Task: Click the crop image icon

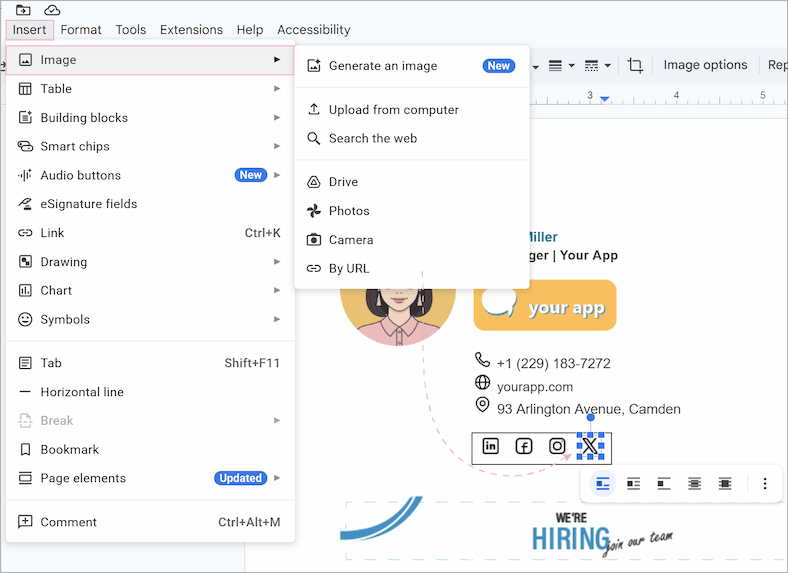Action: pos(635,66)
